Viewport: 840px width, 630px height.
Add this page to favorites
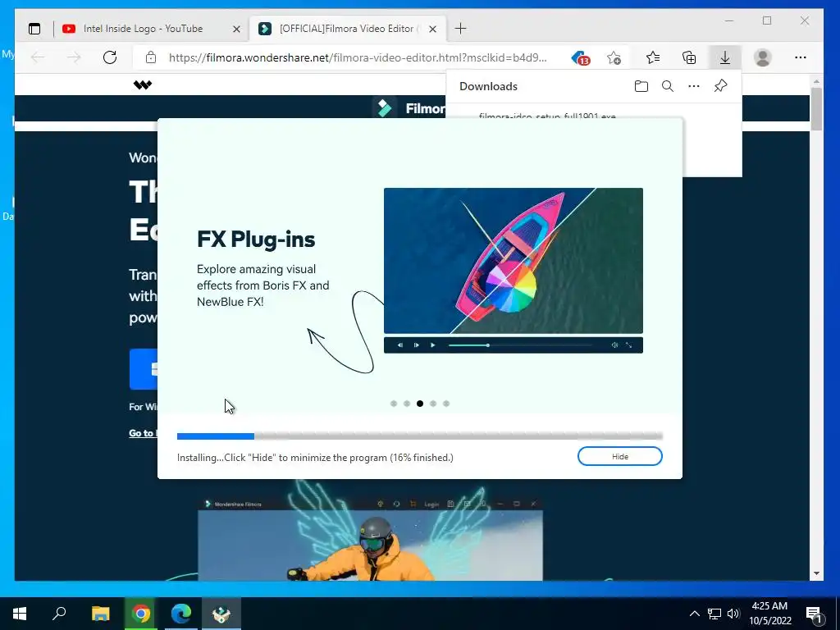[x=614, y=57]
